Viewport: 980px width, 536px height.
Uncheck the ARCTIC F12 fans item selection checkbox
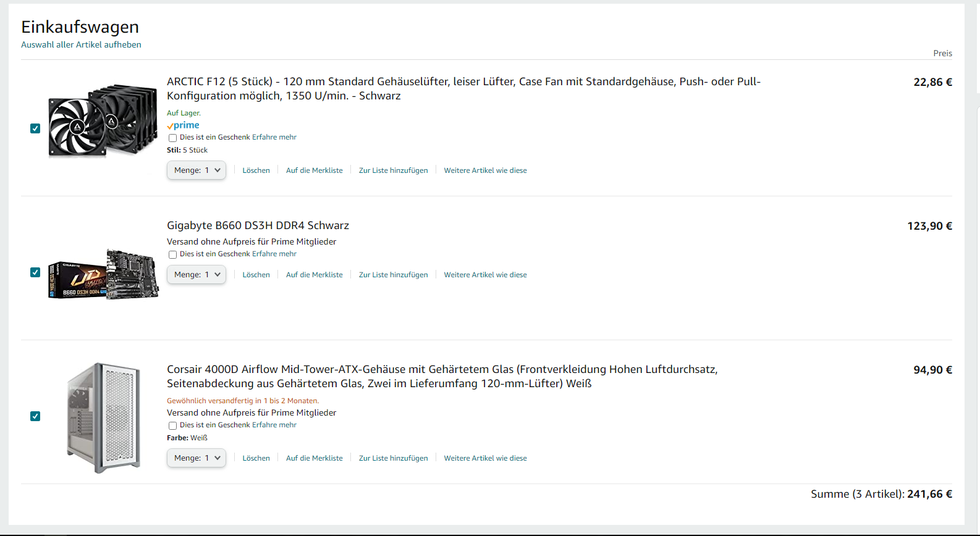[x=35, y=128]
